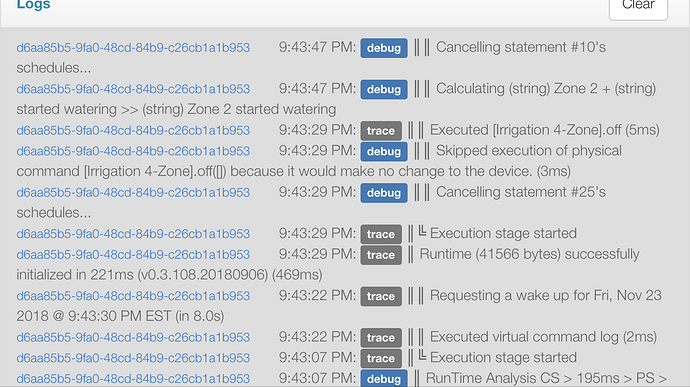
Task: Open ID link for 9:43:07 'Execution stage started'
Action: 133,358
